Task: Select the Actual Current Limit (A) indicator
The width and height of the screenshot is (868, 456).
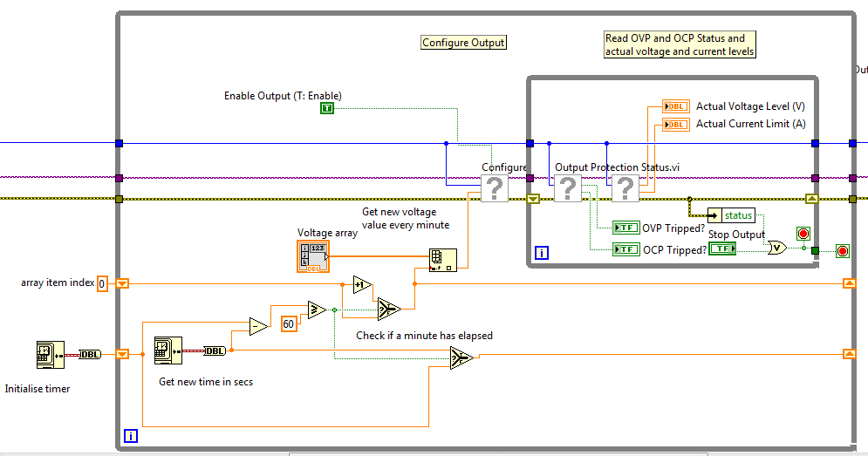Action: pyautogui.click(x=676, y=125)
